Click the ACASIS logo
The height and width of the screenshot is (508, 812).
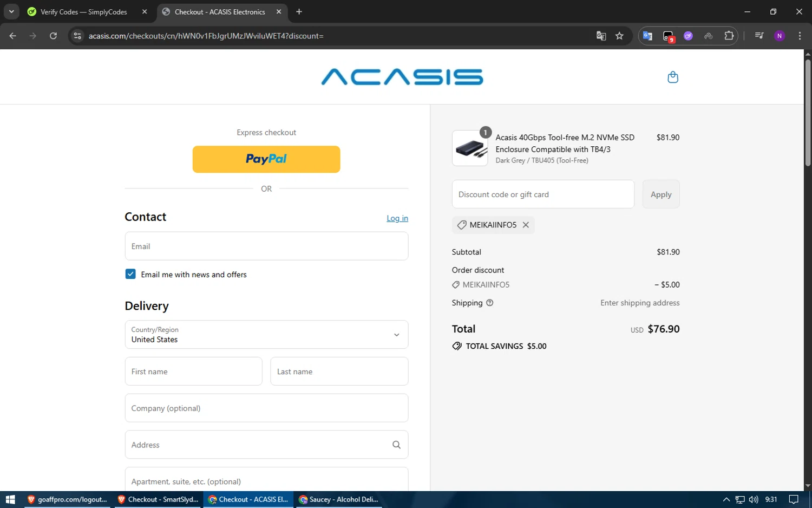tap(402, 77)
